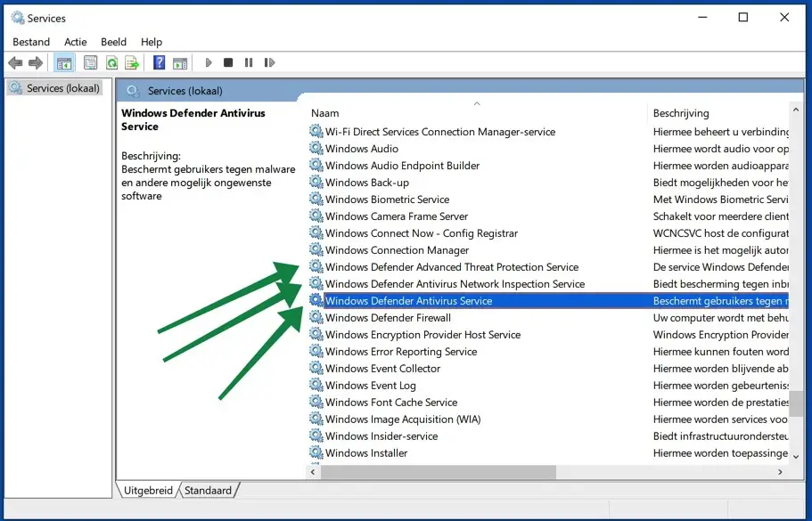The width and height of the screenshot is (812, 521).
Task: Click the horizontal scrollbar left arrow
Action: [313, 472]
